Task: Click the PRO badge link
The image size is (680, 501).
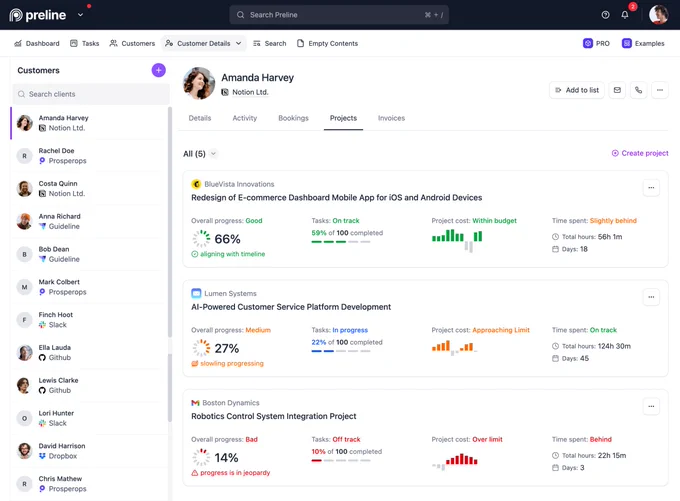Action: coord(596,43)
